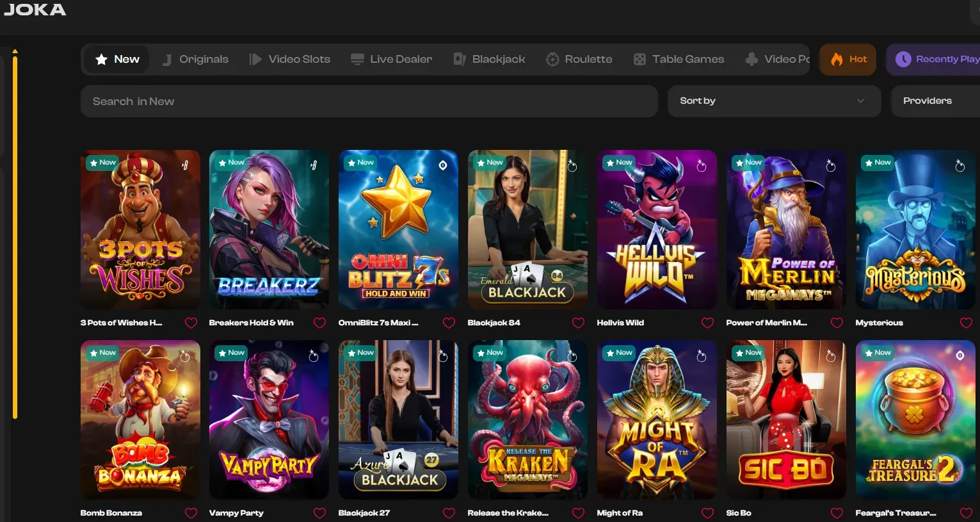
Task: Click the Search in New field
Action: pyautogui.click(x=370, y=101)
